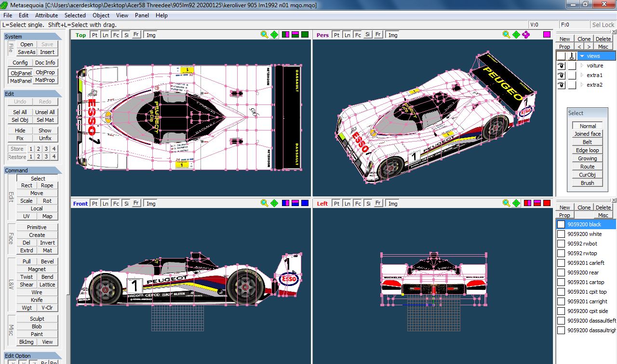Image resolution: width=617 pixels, height=364 pixels.
Task: Click the lock key icon on views object
Action: click(572, 56)
